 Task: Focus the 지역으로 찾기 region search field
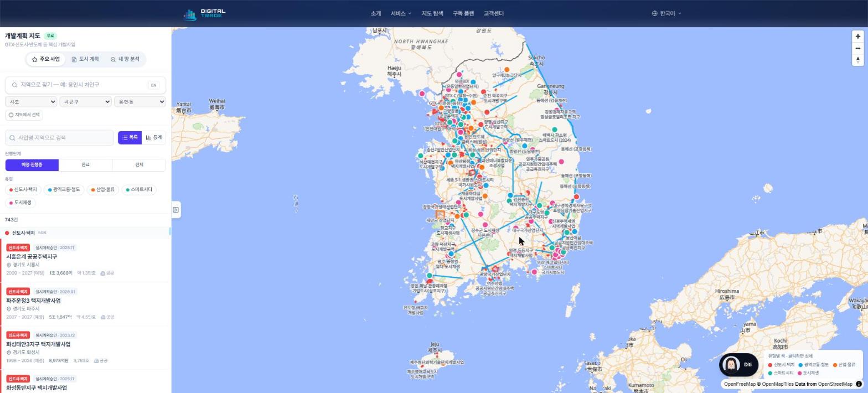[85, 85]
